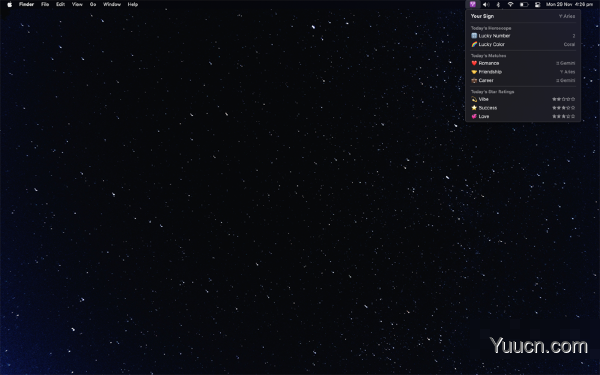Viewport: 600px width, 375px height.
Task: Open the Help menu
Action: pyautogui.click(x=133, y=5)
